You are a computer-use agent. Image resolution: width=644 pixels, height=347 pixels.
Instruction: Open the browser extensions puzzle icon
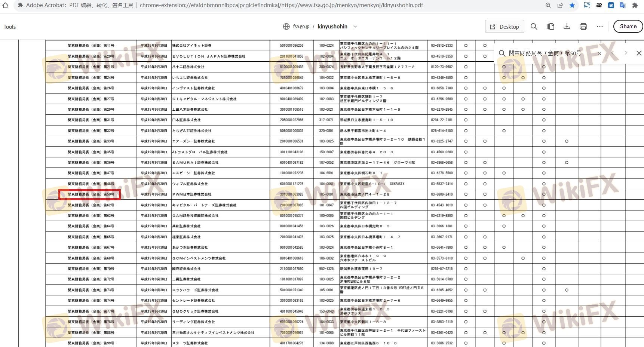pyautogui.click(x=635, y=5)
